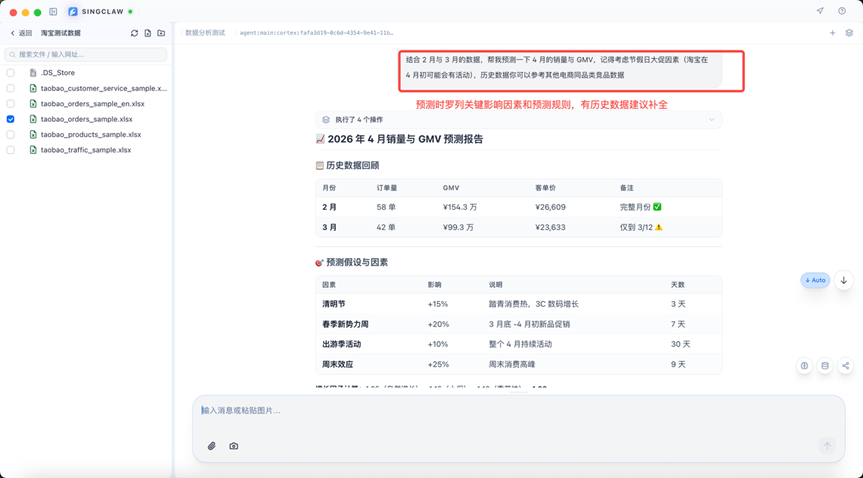Toggle the sidebar panel icon in title bar
The width and height of the screenshot is (863, 478).
[53, 12]
